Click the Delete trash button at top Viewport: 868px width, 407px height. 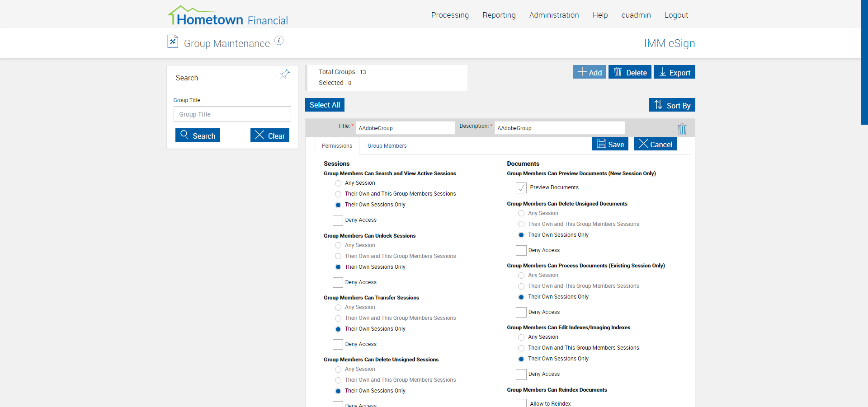point(630,72)
